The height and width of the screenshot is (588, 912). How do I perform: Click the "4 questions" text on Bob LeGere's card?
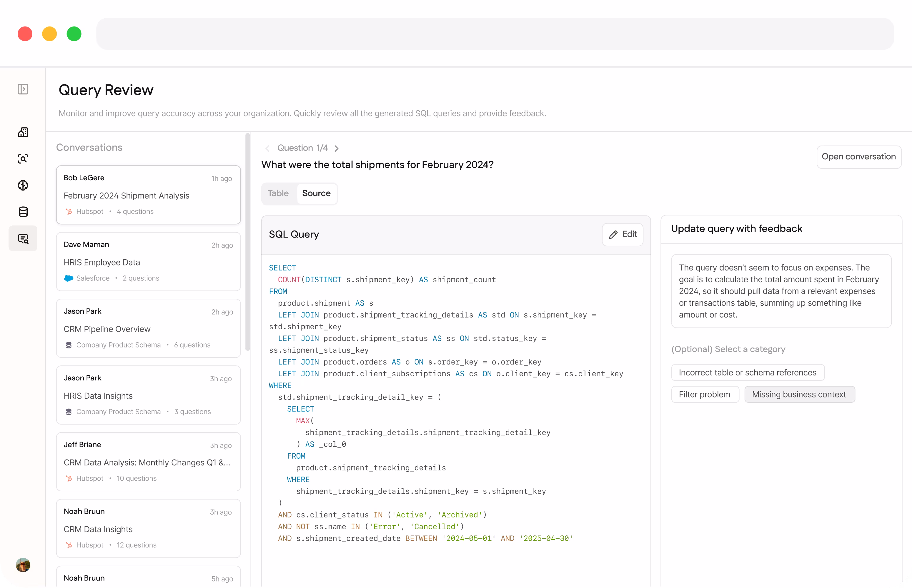click(135, 211)
